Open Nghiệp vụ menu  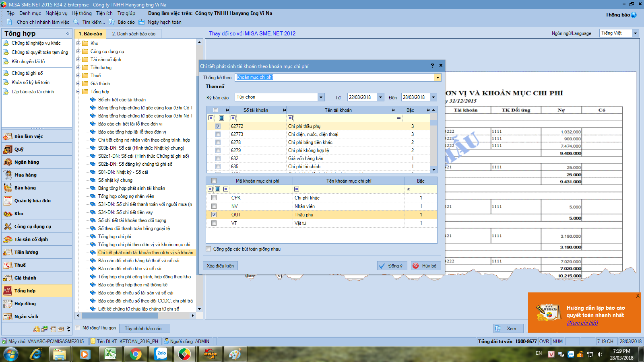[56, 13]
